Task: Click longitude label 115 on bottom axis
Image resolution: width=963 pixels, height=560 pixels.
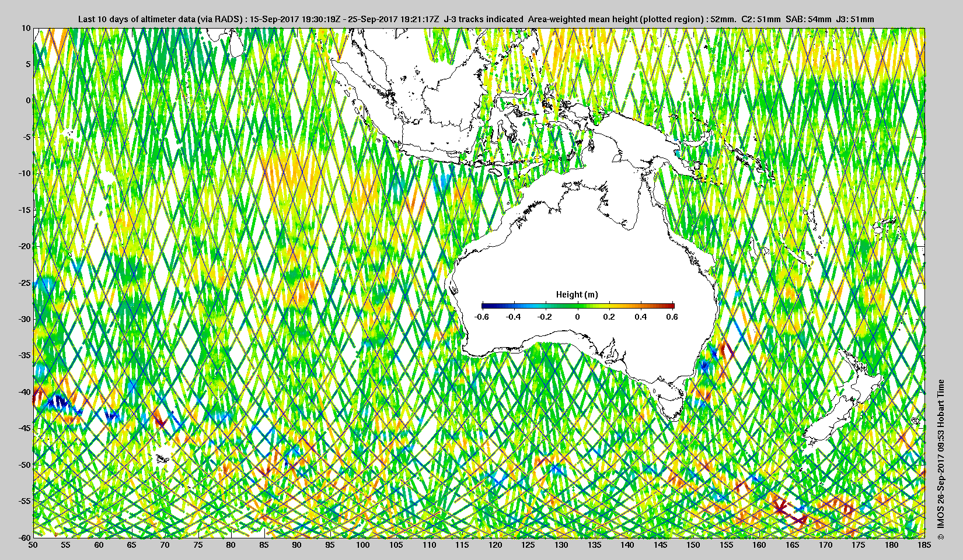Action: pyautogui.click(x=462, y=545)
